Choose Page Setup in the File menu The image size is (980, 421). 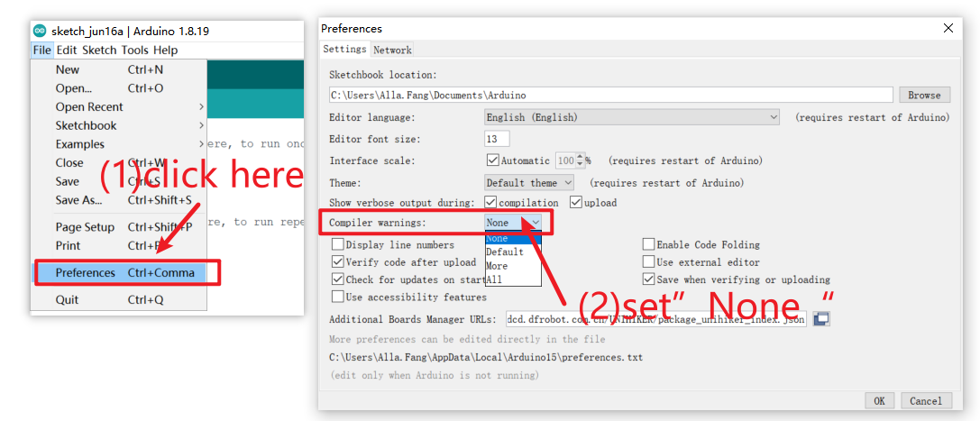coord(118,227)
